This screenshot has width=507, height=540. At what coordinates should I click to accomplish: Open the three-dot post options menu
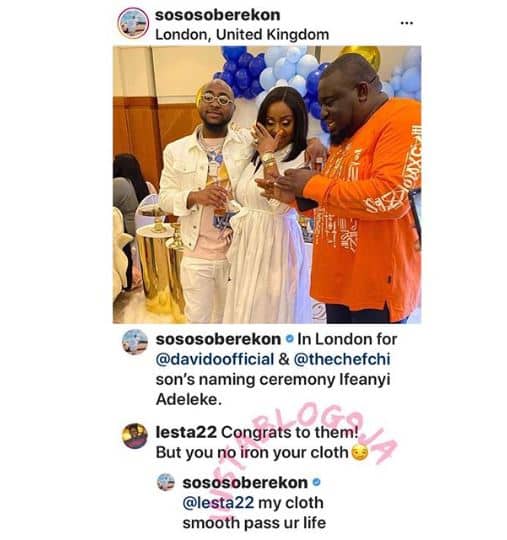click(407, 23)
